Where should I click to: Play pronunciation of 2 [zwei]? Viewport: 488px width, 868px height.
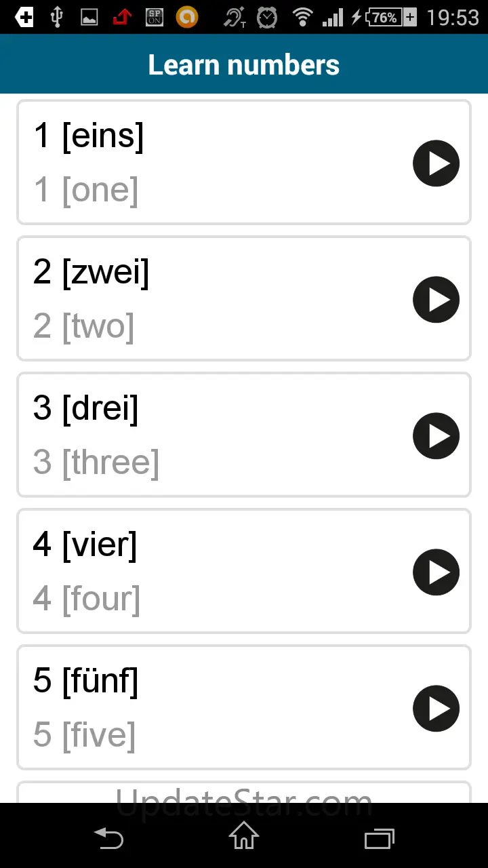click(x=436, y=299)
